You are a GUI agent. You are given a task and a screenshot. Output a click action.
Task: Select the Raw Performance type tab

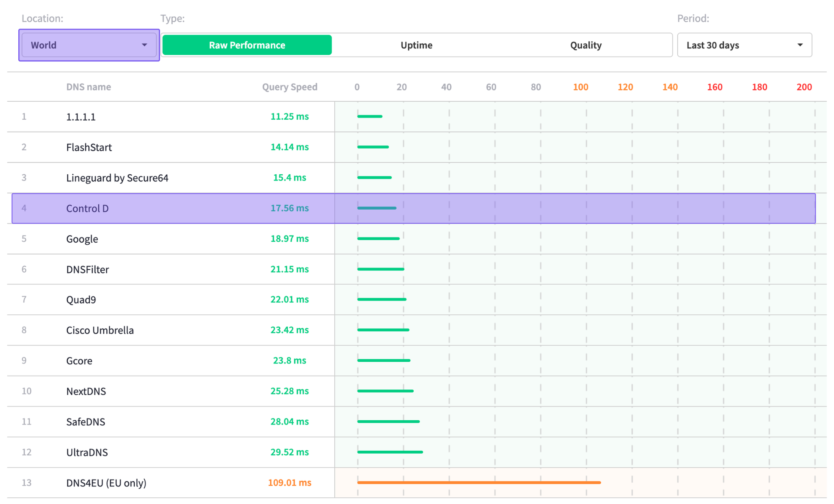247,45
